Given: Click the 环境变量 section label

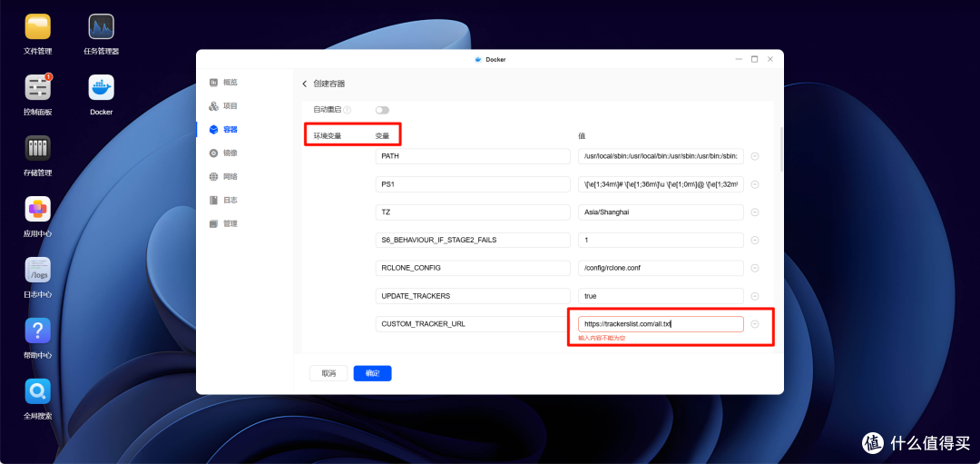Looking at the screenshot, I should coord(328,135).
